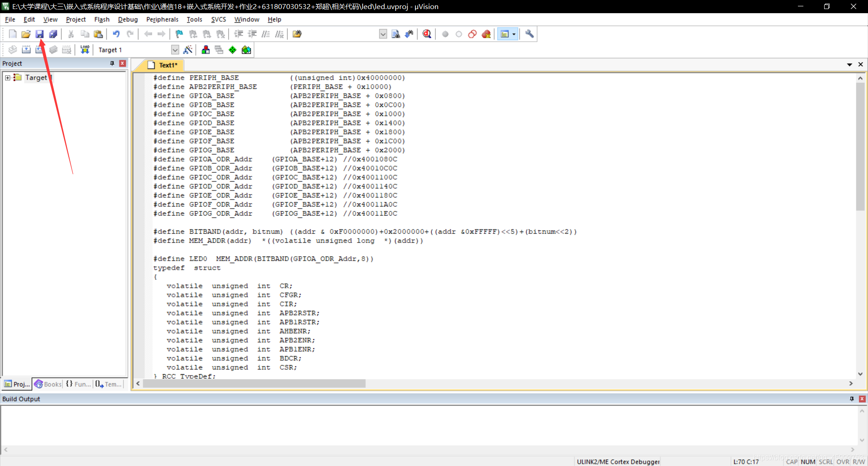The image size is (868, 466).
Task: Click the Paste clipboard icon
Action: pyautogui.click(x=98, y=34)
